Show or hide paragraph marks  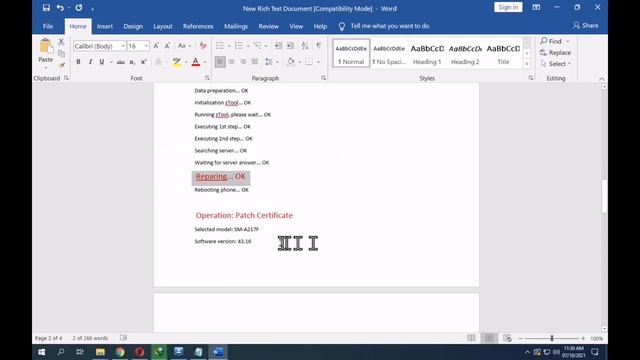tap(319, 46)
